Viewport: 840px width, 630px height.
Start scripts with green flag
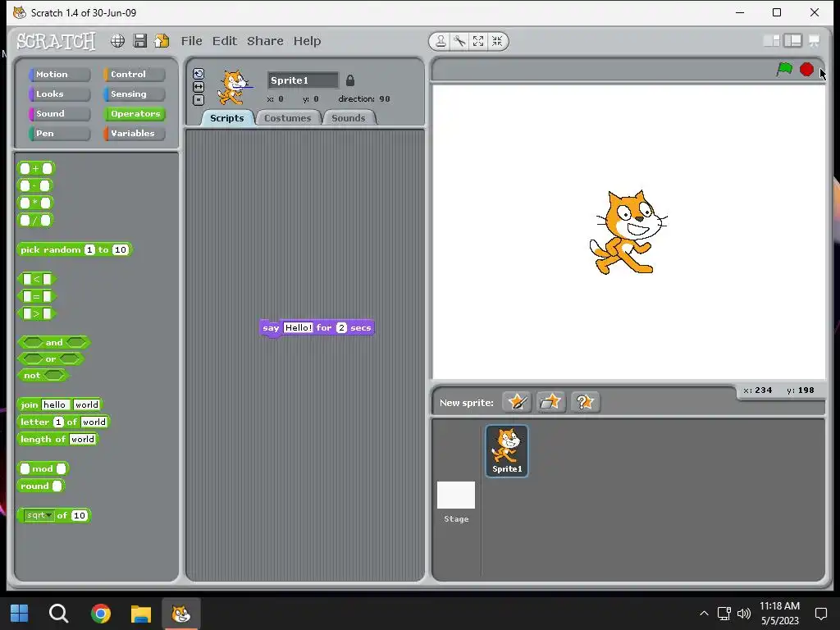[784, 69]
